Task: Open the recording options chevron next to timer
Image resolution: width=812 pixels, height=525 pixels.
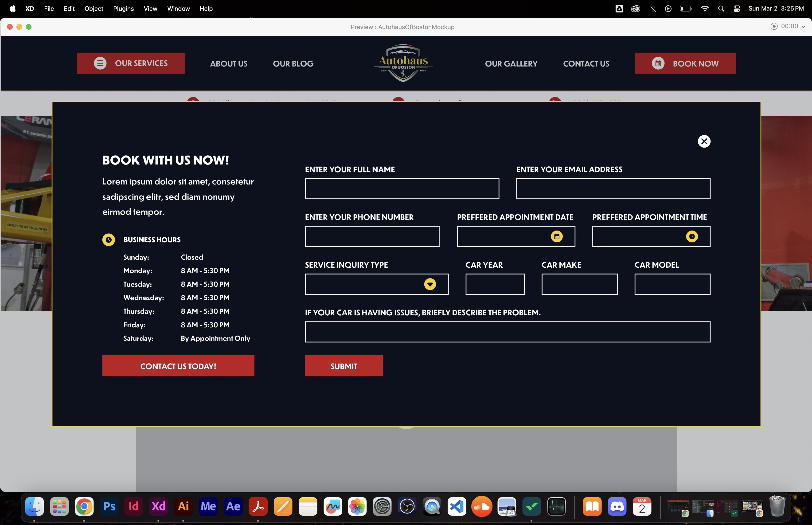Action: coord(803,27)
